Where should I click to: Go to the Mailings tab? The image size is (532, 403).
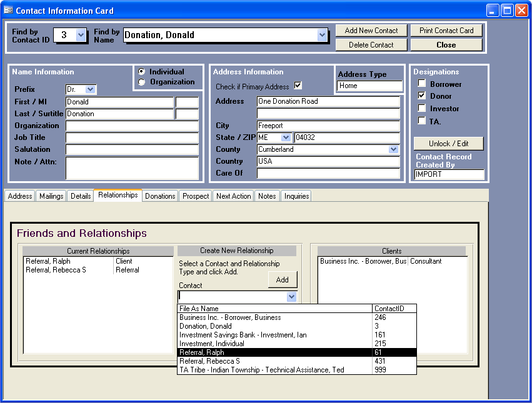[51, 196]
